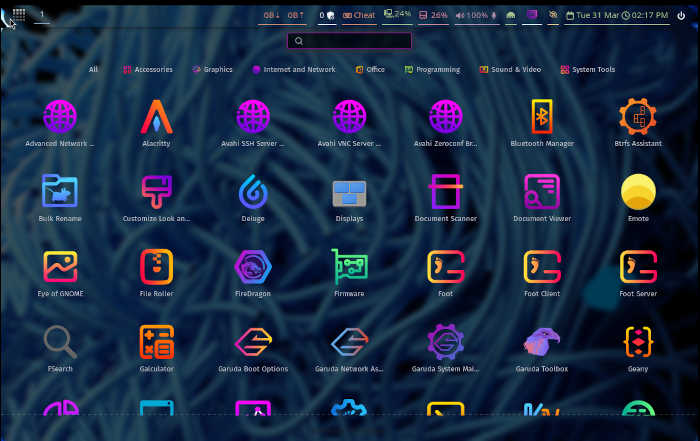Start the Garuda Toolbox app
This screenshot has height=441, width=700.
coord(542,343)
